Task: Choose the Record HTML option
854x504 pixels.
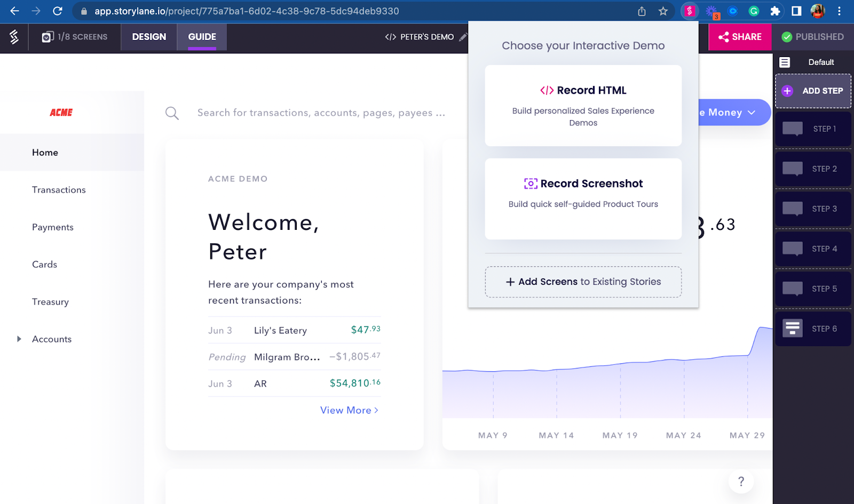Action: pyautogui.click(x=583, y=106)
